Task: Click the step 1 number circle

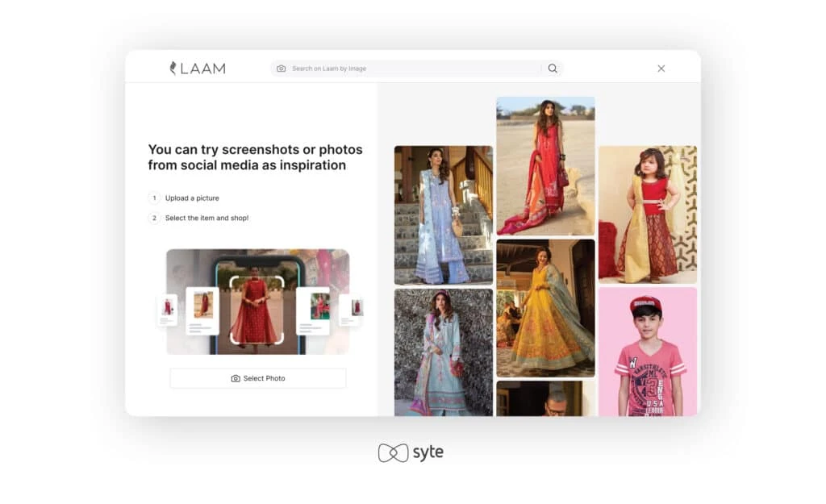Action: [x=154, y=198]
